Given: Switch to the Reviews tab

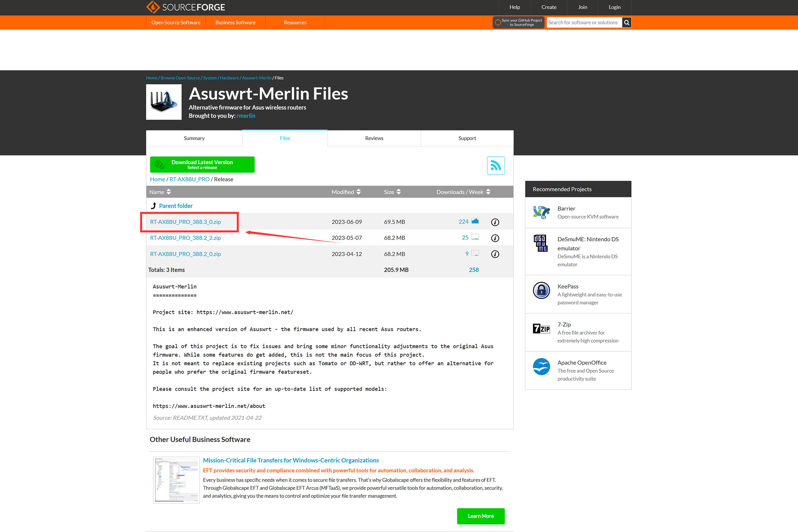Looking at the screenshot, I should tap(374, 138).
